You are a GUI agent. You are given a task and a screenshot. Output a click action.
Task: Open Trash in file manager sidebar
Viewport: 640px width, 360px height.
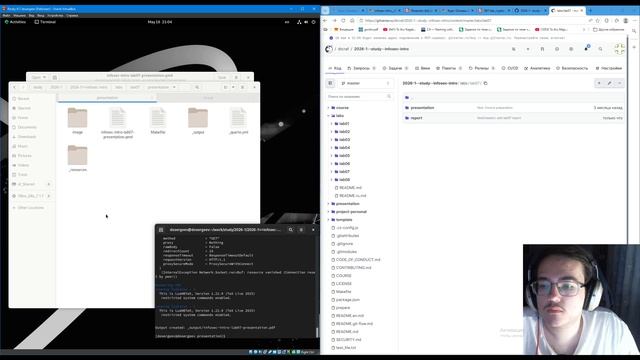pos(22,175)
